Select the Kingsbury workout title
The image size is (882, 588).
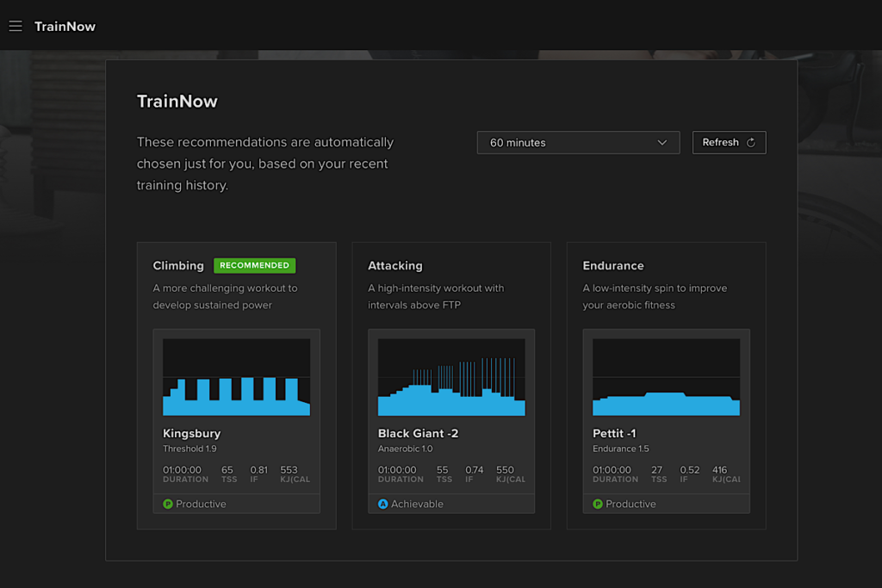click(x=192, y=433)
